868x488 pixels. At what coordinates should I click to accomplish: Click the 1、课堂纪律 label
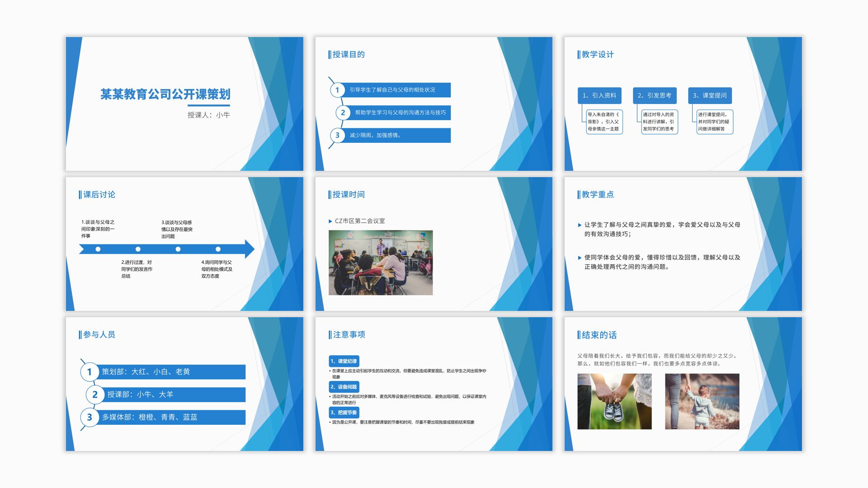coord(344,361)
